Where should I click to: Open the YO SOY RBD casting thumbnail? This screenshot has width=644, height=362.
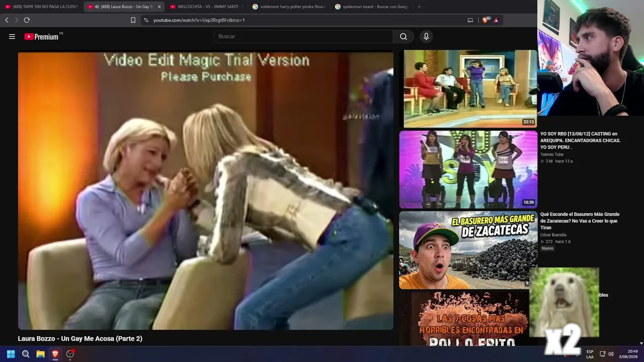[x=468, y=169]
